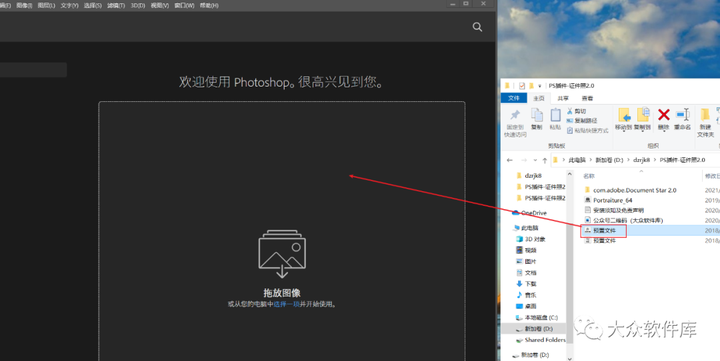
Task: Click the 选择一项 link in Photoshop
Action: pos(287,305)
